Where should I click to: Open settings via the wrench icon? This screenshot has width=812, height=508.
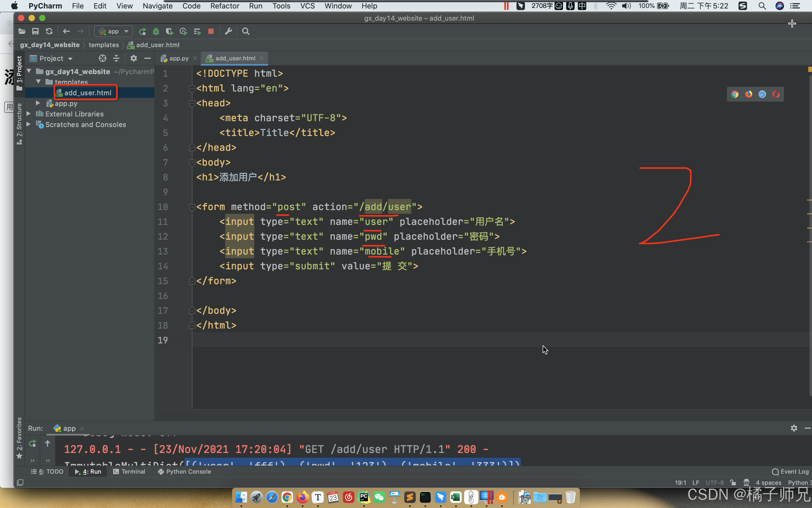click(228, 31)
